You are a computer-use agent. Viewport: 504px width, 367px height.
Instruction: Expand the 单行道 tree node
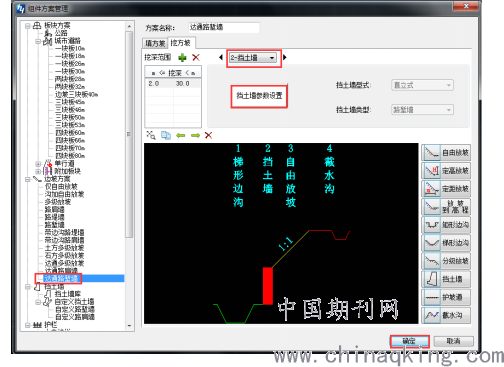38,164
